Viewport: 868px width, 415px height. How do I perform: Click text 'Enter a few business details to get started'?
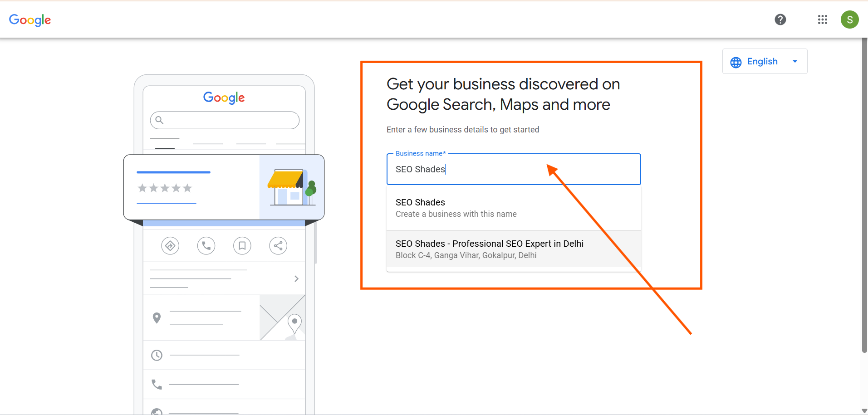click(x=463, y=130)
